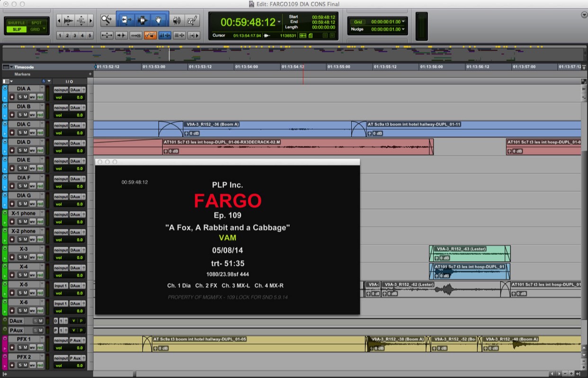Select the V9A-3_R152_-63 (Lester) clip on X-3
This screenshot has height=378, width=588.
pyautogui.click(x=470, y=253)
